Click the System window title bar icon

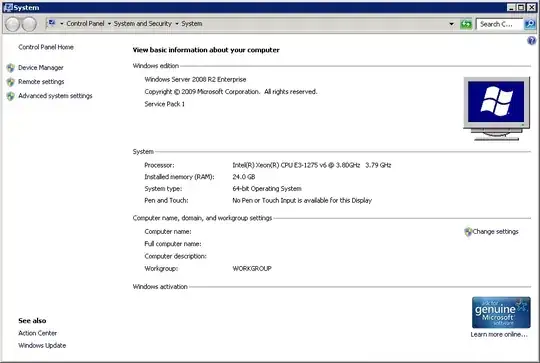[8, 8]
